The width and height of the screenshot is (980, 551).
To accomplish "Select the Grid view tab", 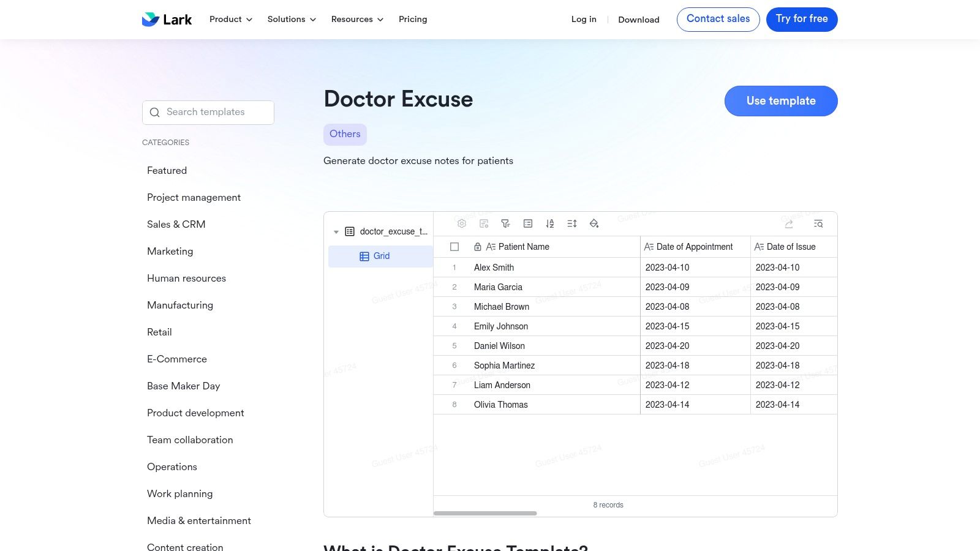I will [x=380, y=256].
